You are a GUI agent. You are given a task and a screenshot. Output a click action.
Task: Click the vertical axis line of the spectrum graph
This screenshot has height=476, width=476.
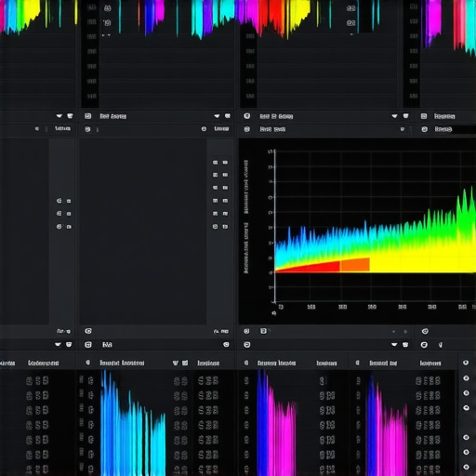click(x=275, y=226)
